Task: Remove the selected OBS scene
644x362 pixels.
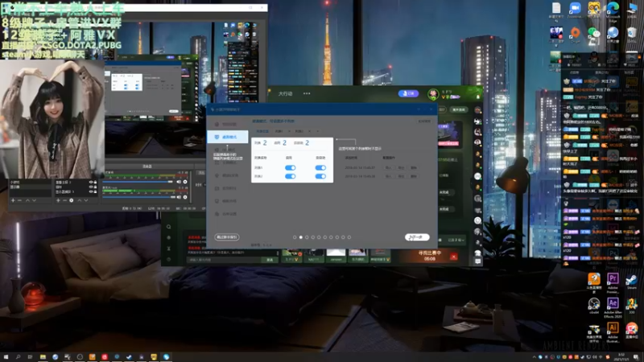Action: coord(19,200)
